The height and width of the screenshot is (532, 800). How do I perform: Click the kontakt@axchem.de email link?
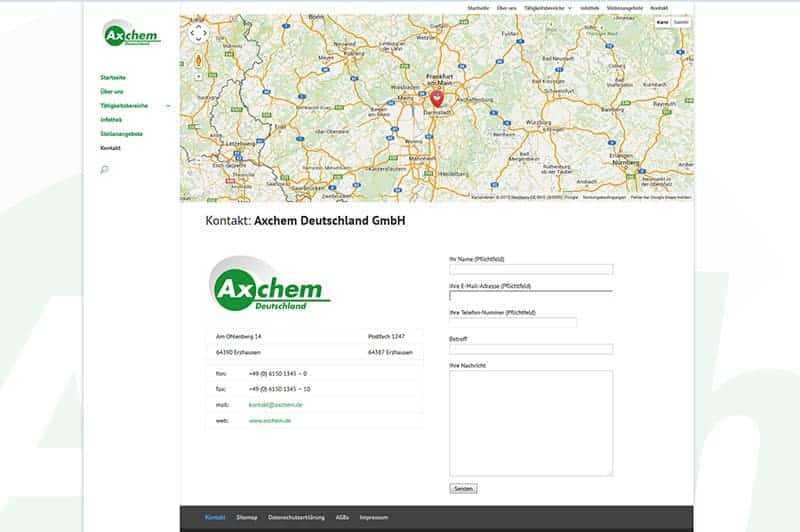click(276, 405)
